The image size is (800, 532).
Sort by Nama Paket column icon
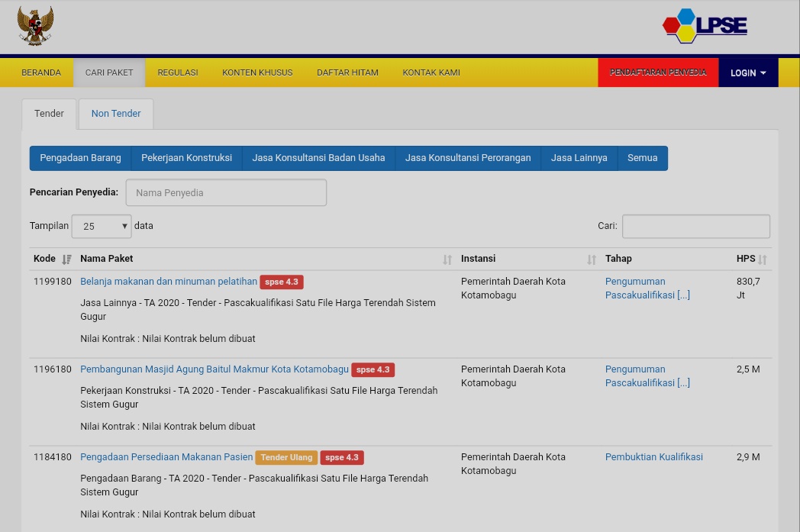pyautogui.click(x=447, y=259)
